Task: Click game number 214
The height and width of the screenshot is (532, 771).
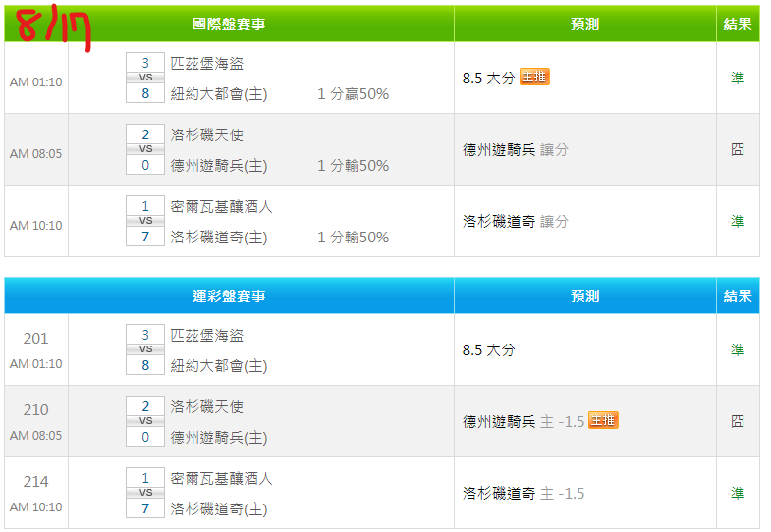Action: pyautogui.click(x=36, y=482)
